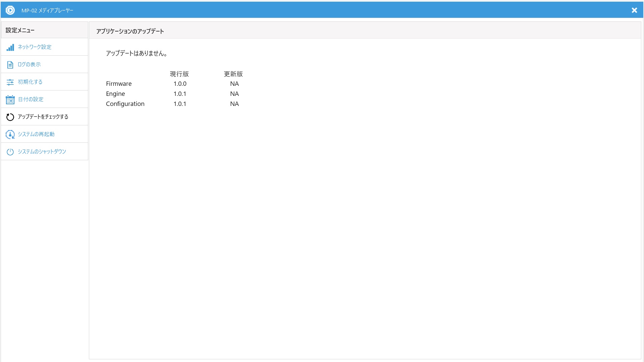Click the アプリケーションのアップデート panel title
644x362 pixels.
point(130,32)
